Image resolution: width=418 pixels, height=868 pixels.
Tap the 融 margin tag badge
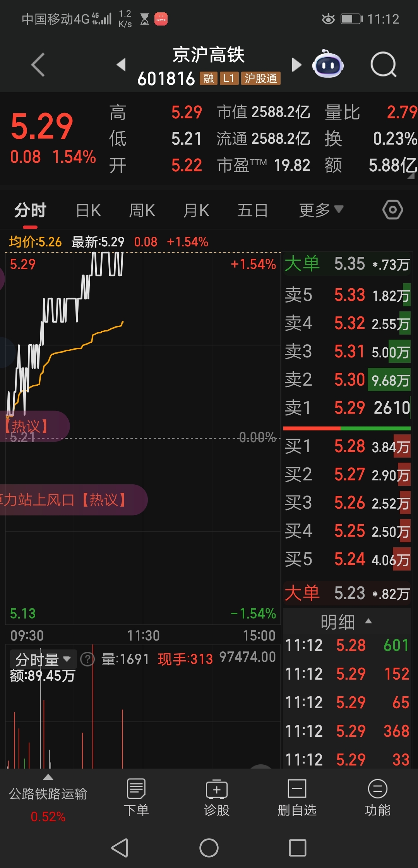[x=209, y=79]
